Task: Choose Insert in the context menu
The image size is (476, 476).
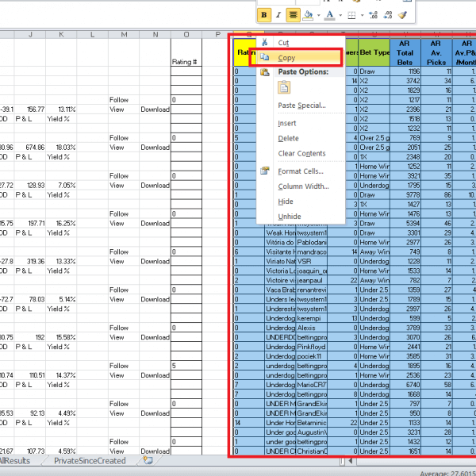Action: tap(301, 123)
